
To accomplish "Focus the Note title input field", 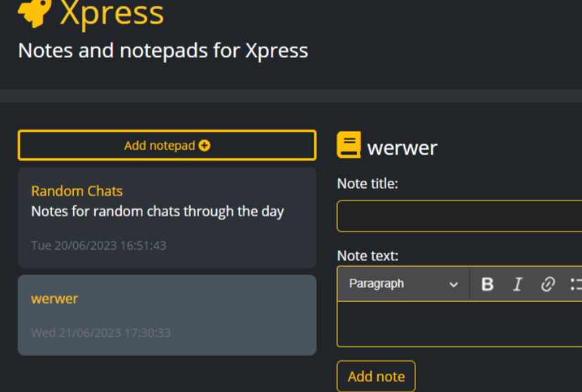I will 459,216.
